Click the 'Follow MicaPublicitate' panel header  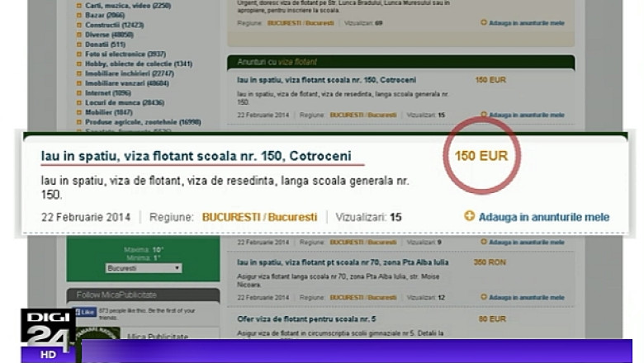pos(143,295)
